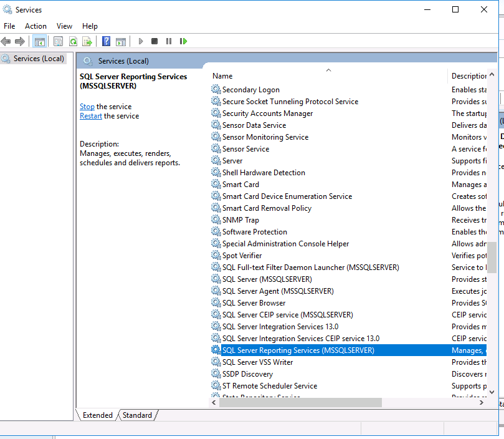Click the Pause Service toolbar button

click(x=169, y=42)
